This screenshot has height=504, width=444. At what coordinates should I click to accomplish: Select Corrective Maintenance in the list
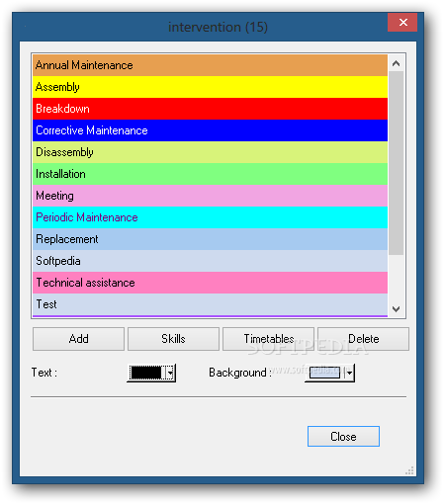(x=210, y=130)
